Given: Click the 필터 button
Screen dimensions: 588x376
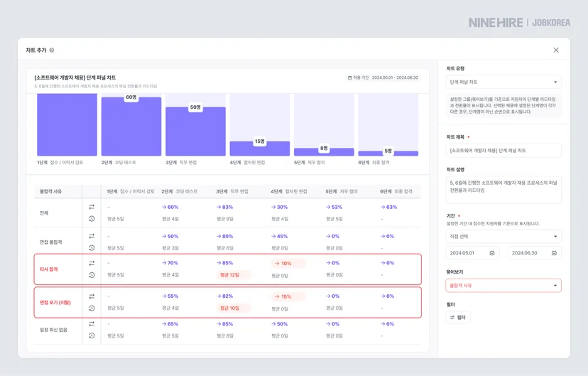Looking at the screenshot, I should [457, 318].
